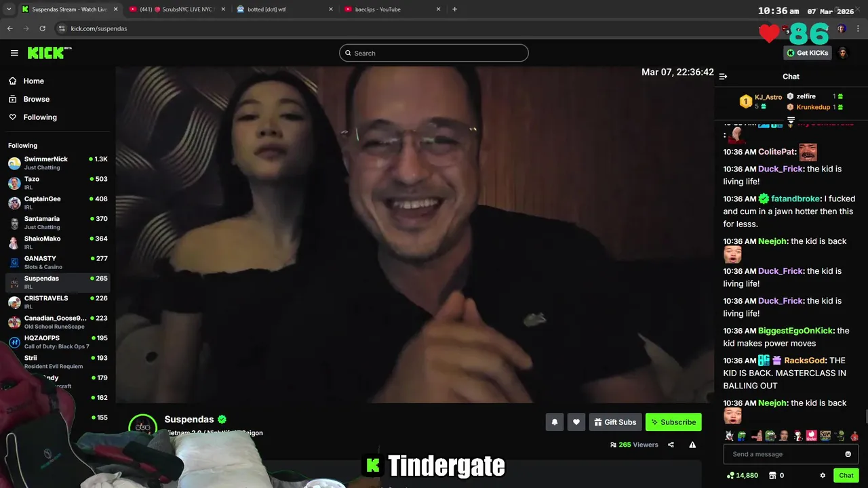The width and height of the screenshot is (868, 488).
Task: Click username ColitePat in chat
Action: 777,152
